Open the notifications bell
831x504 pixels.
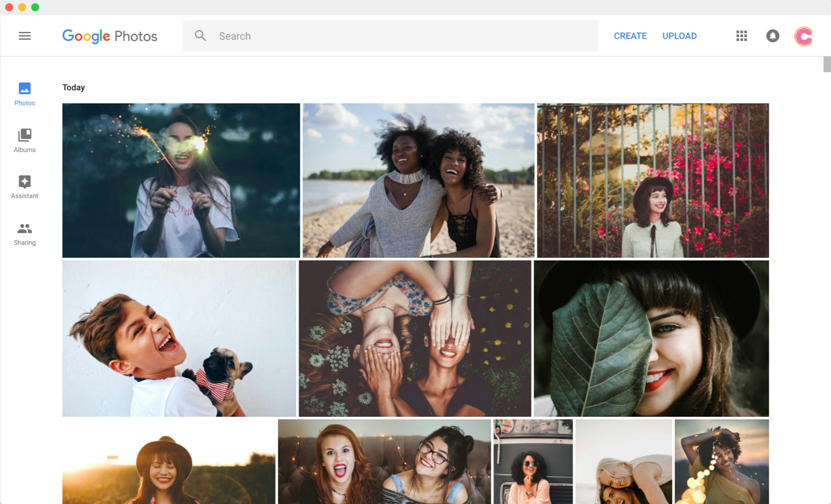pos(773,36)
